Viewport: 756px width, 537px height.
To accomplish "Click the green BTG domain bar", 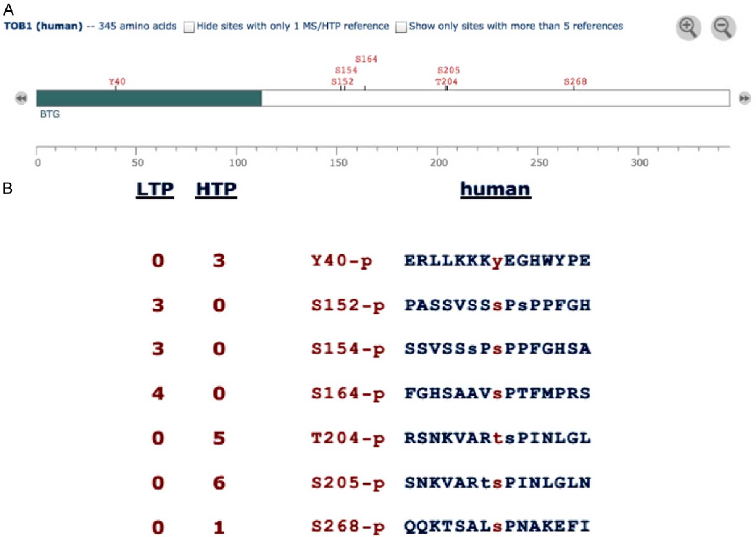I will [149, 98].
